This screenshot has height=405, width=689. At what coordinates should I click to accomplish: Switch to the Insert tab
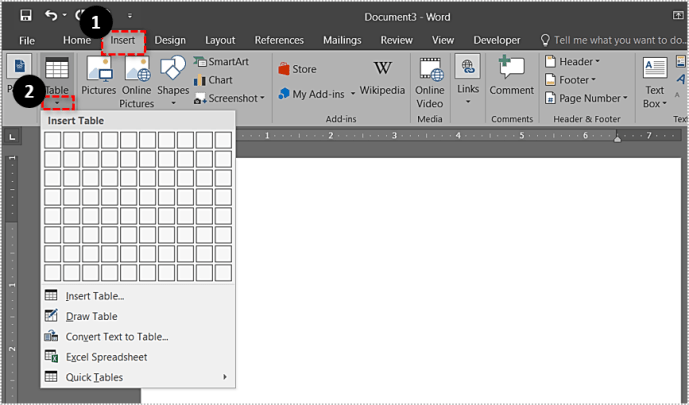pos(123,40)
